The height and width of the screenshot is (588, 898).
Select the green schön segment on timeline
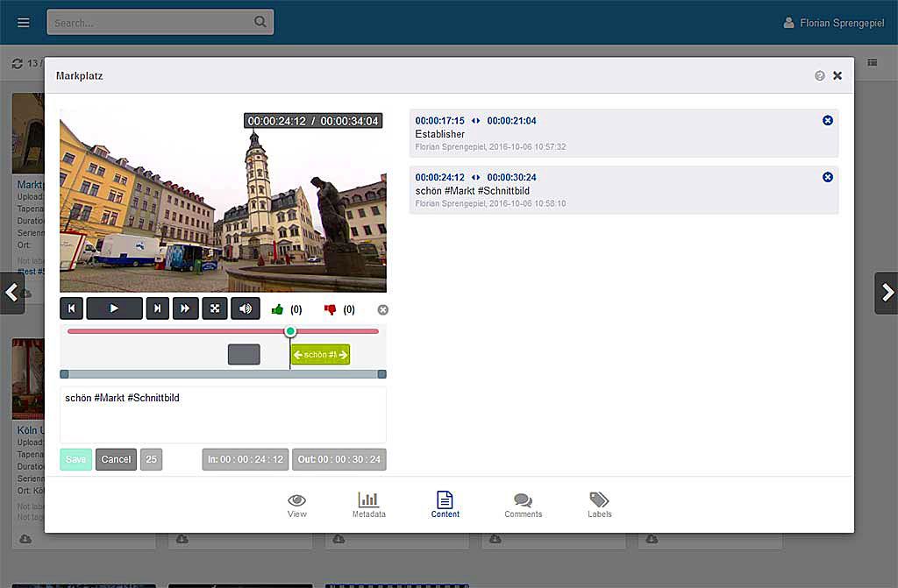coord(320,355)
